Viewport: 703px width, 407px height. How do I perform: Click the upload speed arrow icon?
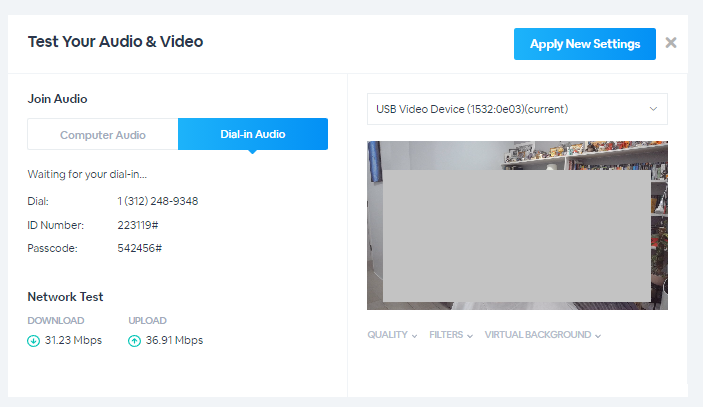(x=134, y=341)
